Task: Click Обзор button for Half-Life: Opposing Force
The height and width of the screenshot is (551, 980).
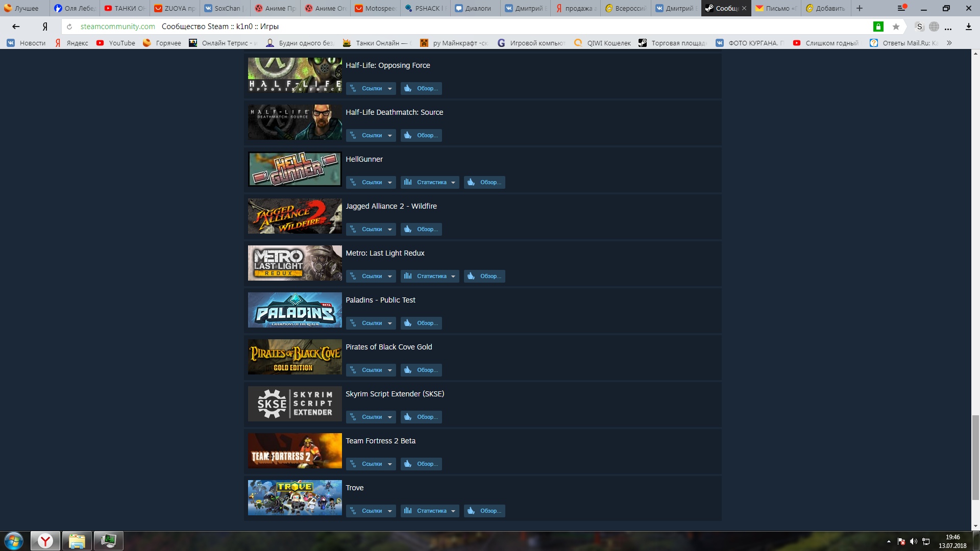Action: [x=421, y=88]
